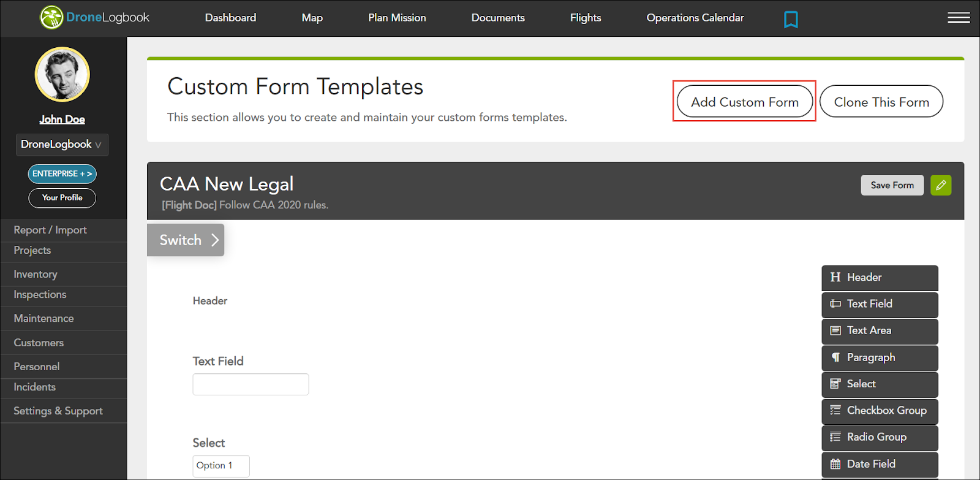This screenshot has width=980, height=480.
Task: Open Report / Import in the sidebar
Action: (x=64, y=230)
